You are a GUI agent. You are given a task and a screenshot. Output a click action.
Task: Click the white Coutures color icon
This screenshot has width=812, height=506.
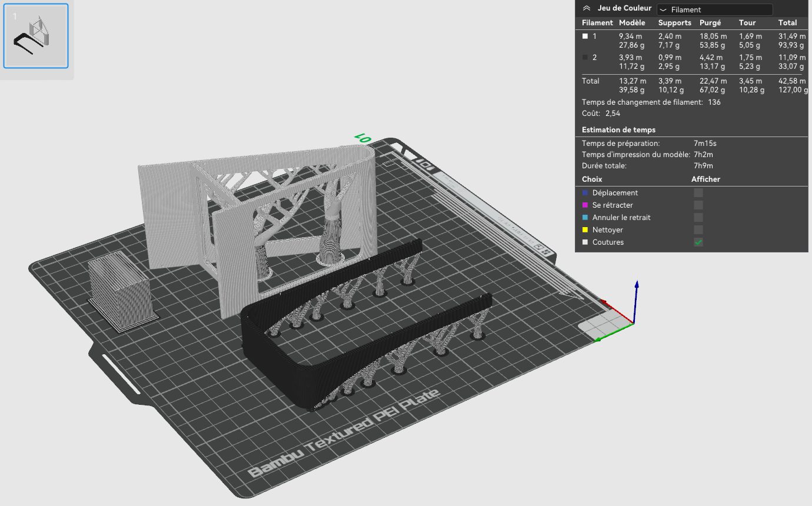(585, 242)
